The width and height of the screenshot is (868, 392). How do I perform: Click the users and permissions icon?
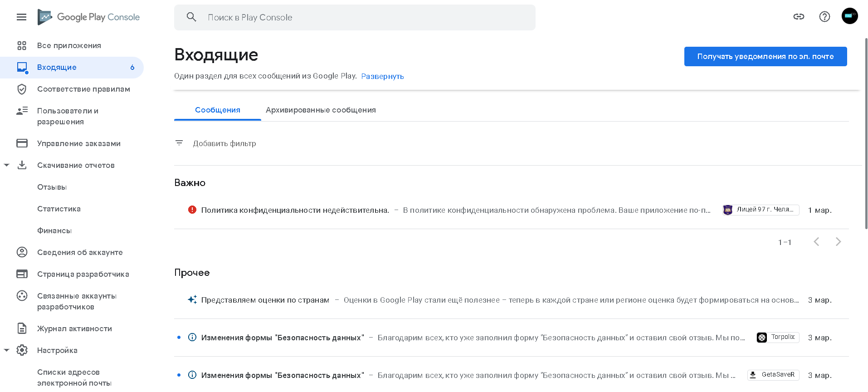point(22,111)
